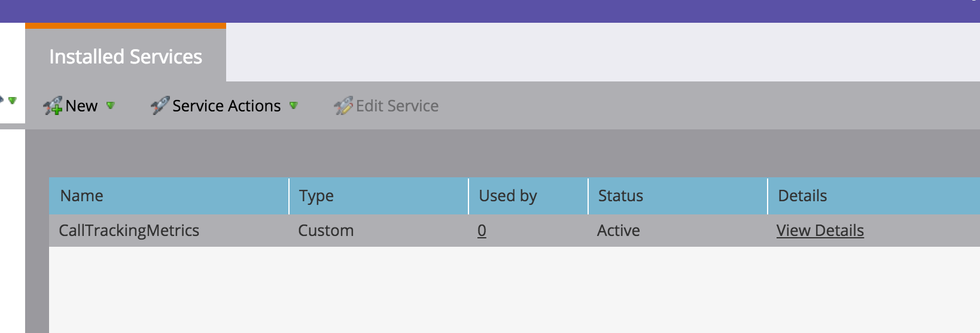This screenshot has height=333, width=980.
Task: Sort by the Type column header
Action: (379, 196)
